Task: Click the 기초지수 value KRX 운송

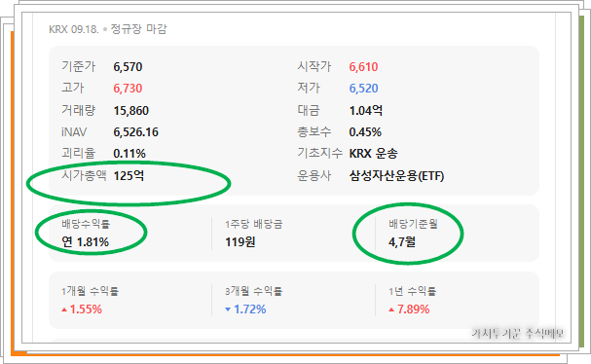Action: pyautogui.click(x=373, y=154)
